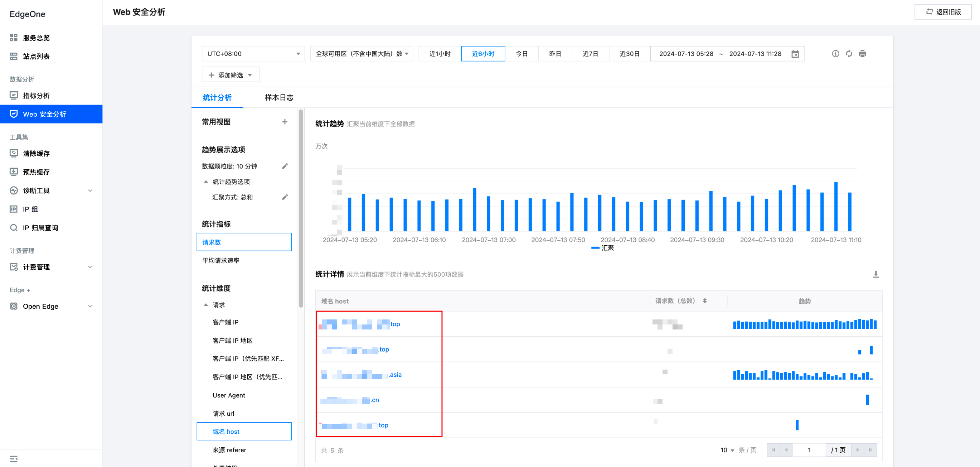Image resolution: width=980 pixels, height=467 pixels.
Task: Select the last 7 days range
Action: point(590,54)
